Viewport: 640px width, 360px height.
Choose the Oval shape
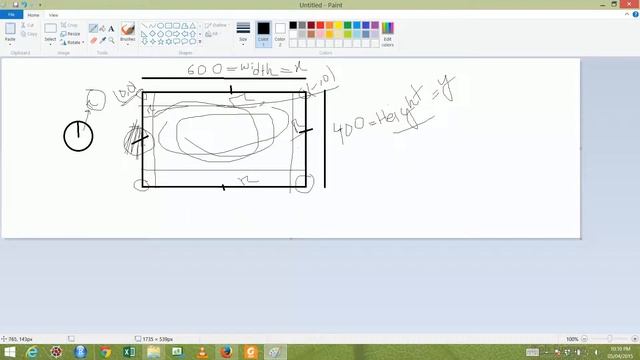click(x=160, y=26)
